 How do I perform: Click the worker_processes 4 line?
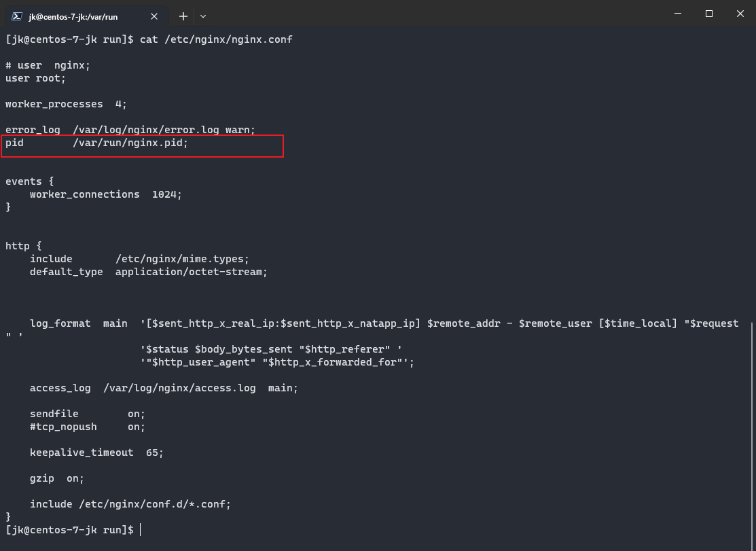click(x=66, y=104)
